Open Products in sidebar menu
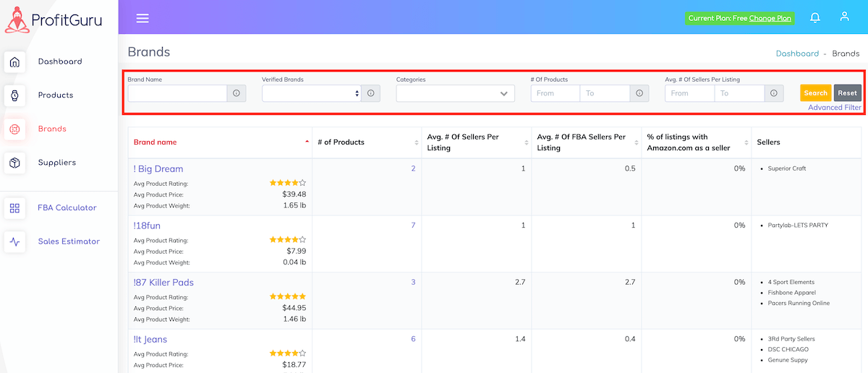The height and width of the screenshot is (373, 868). [56, 95]
